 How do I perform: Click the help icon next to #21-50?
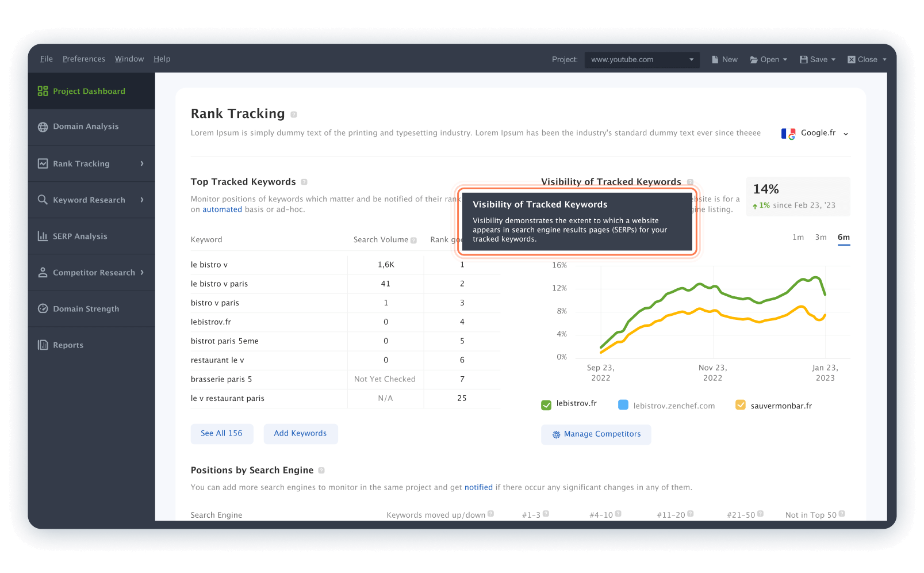[761, 514]
